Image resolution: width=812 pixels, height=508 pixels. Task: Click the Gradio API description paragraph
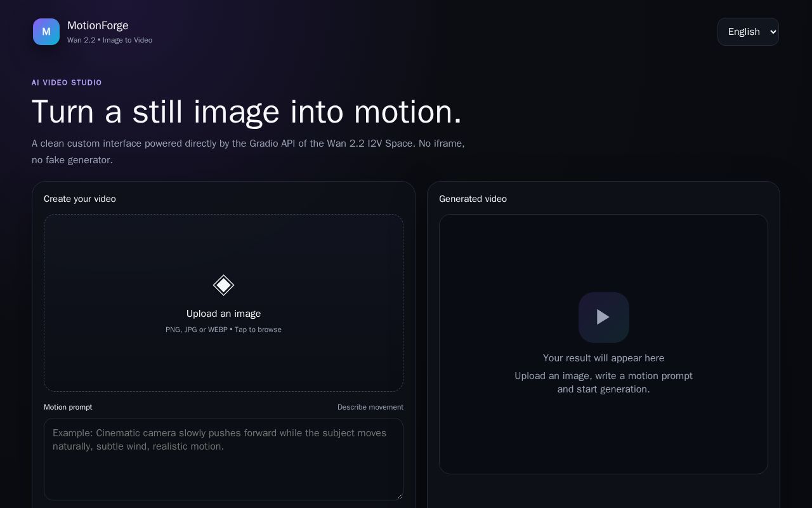(249, 152)
